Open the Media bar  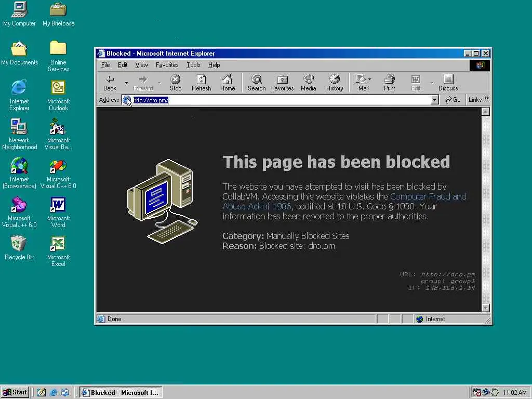308,83
